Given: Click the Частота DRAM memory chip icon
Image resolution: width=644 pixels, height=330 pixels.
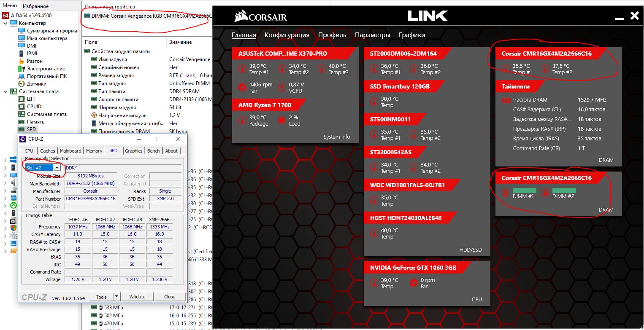Looking at the screenshot, I should [506, 100].
